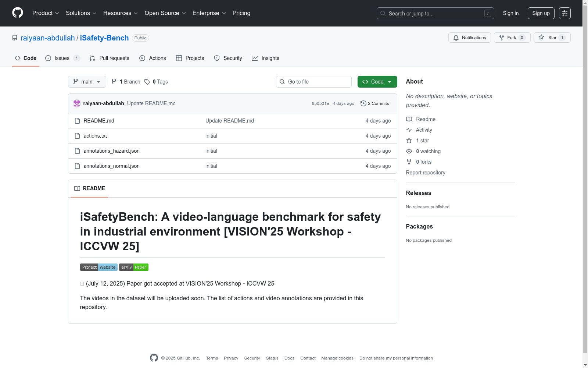
Task: Click the Sign up button
Action: (541, 13)
